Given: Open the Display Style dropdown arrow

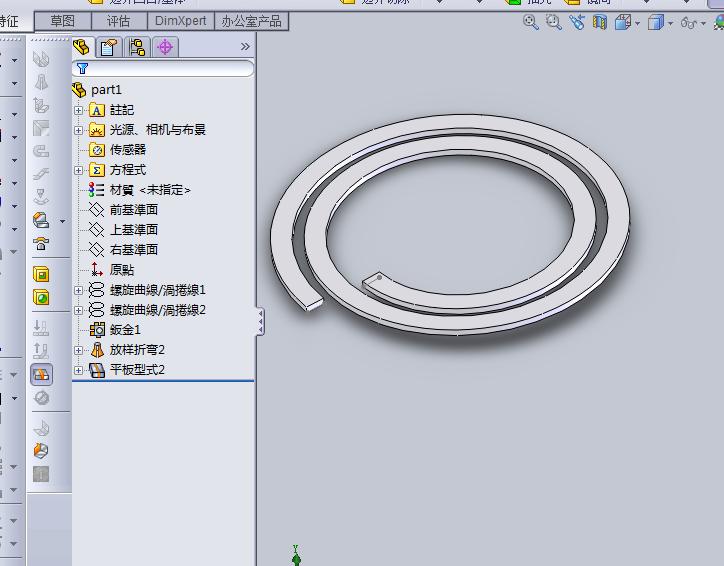Looking at the screenshot, I should [670, 23].
